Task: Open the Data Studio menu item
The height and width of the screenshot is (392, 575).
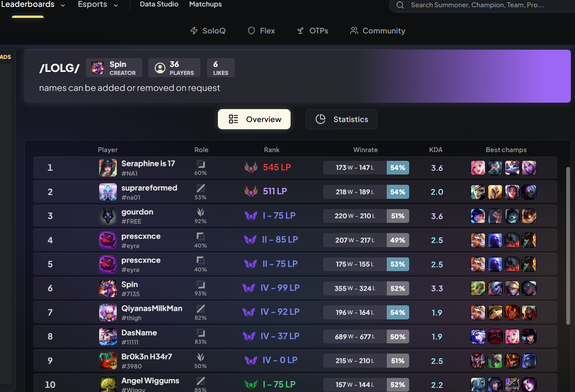Action: (x=159, y=4)
